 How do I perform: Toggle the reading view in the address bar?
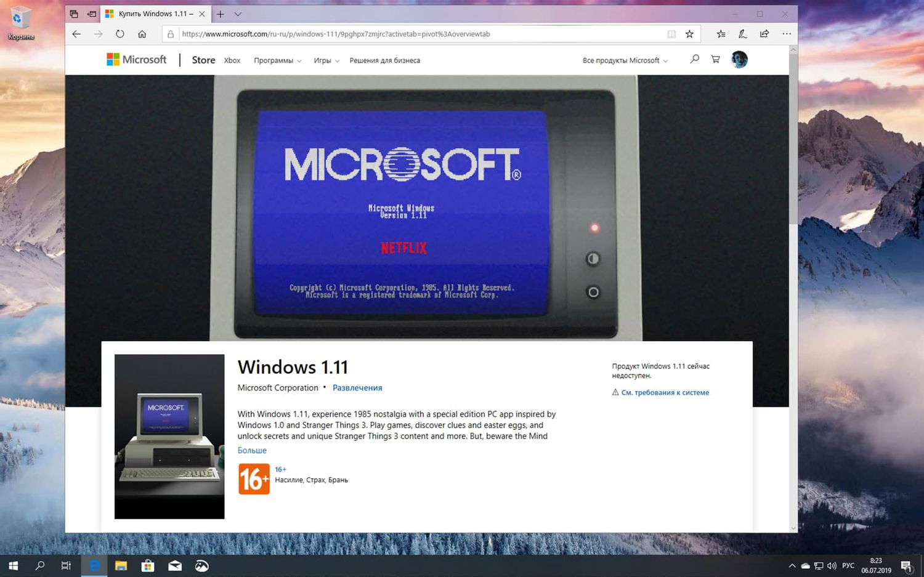[x=671, y=34]
